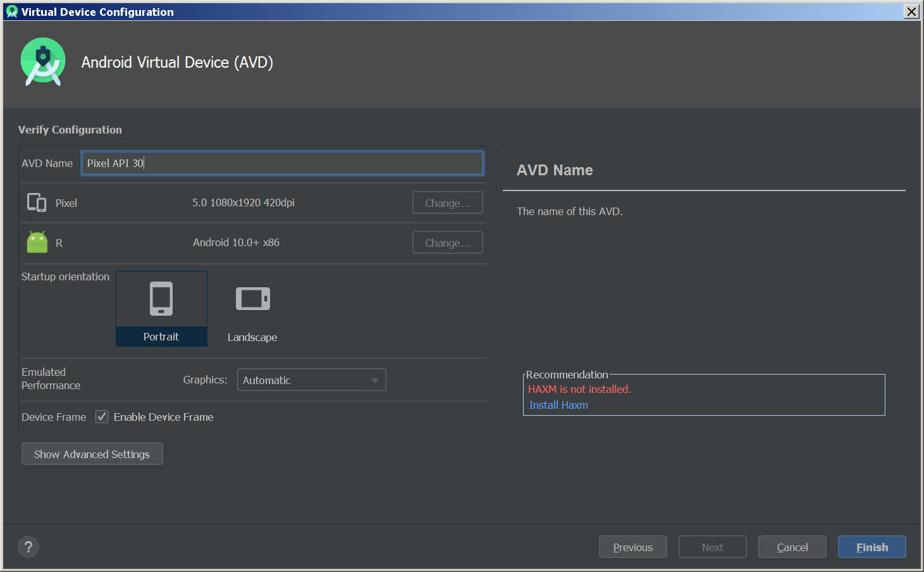This screenshot has width=924, height=572.
Task: Select Portrait startup orientation
Action: [x=161, y=309]
